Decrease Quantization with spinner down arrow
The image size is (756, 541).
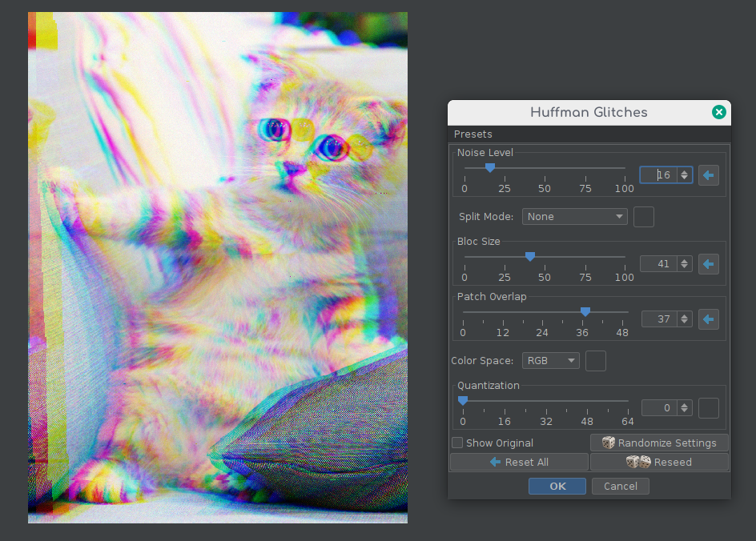point(684,411)
